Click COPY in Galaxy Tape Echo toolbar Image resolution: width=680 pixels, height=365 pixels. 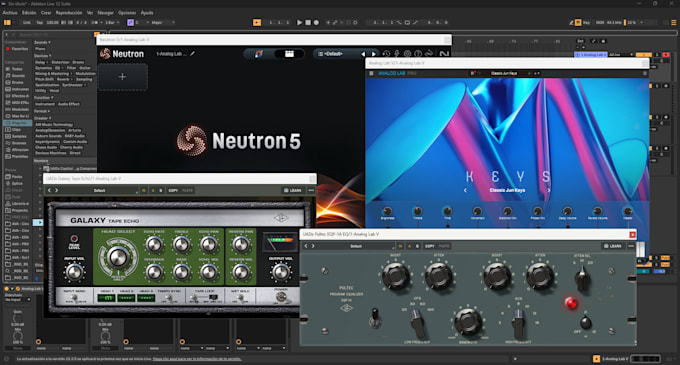click(x=173, y=190)
